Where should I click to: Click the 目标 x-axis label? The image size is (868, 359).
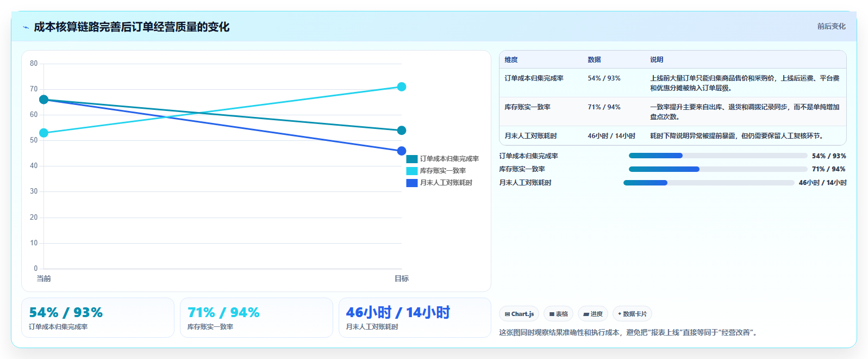point(402,278)
